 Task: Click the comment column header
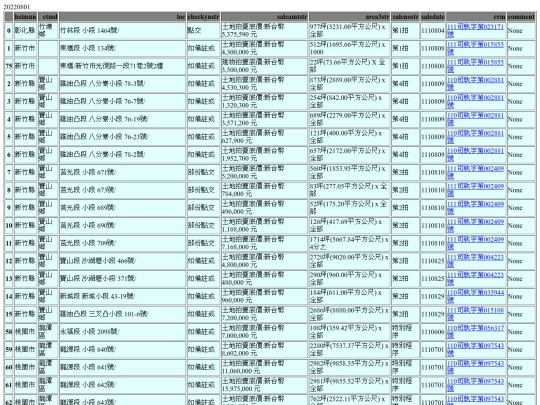point(521,17)
